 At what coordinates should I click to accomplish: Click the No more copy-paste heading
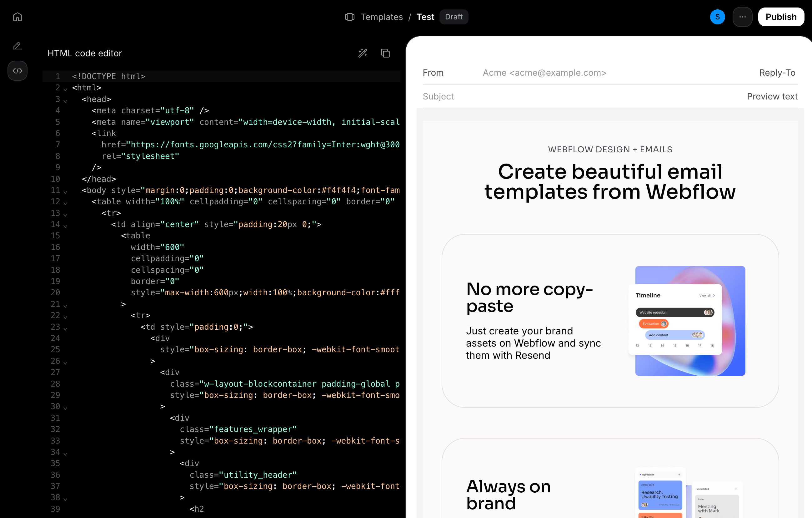(x=529, y=297)
